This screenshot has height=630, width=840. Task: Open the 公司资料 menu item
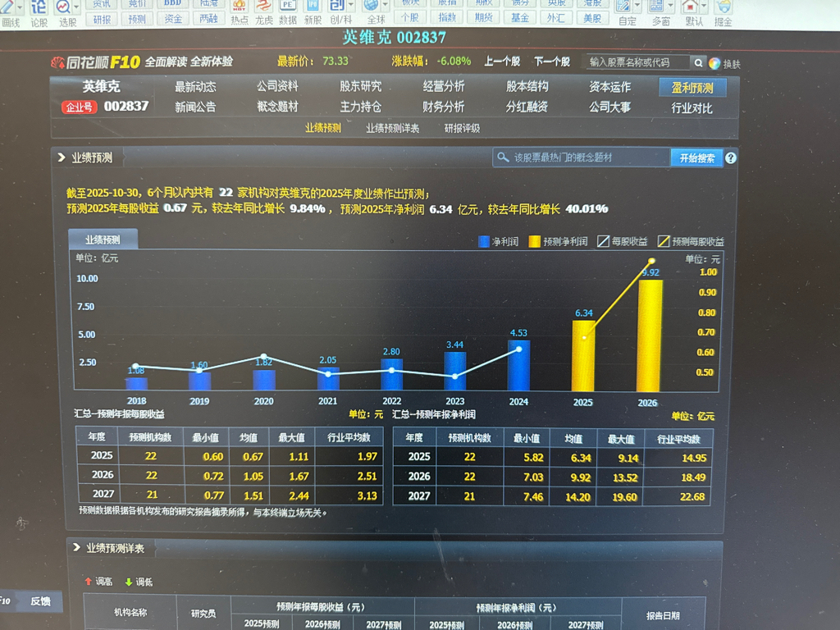tap(277, 86)
